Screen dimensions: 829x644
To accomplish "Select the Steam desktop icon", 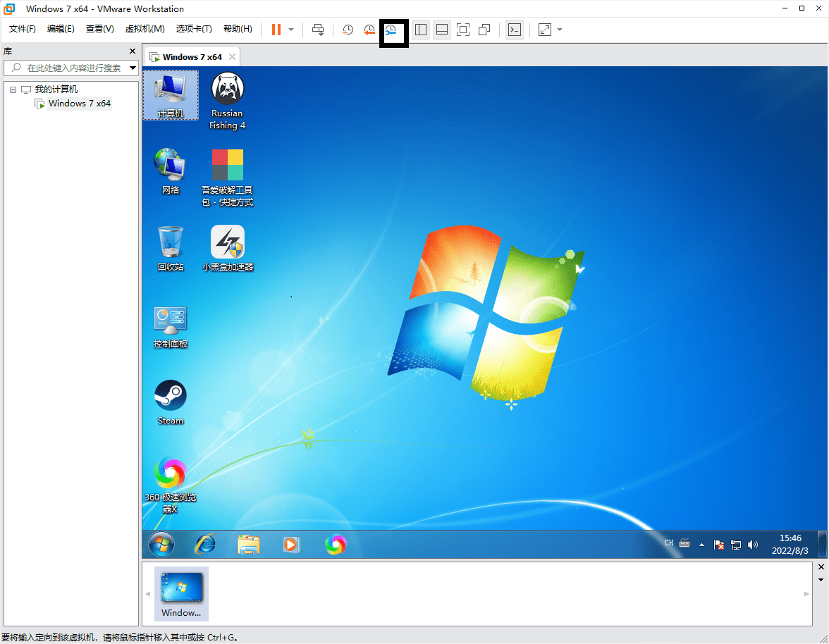I will (171, 402).
